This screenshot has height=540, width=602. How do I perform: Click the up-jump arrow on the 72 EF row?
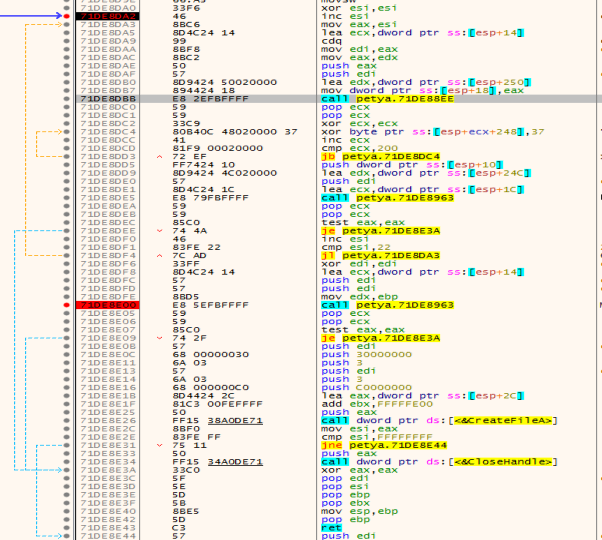click(160, 157)
